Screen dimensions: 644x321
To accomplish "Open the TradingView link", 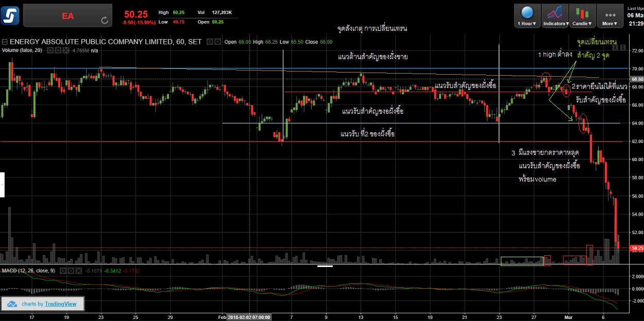I will pyautogui.click(x=60, y=304).
